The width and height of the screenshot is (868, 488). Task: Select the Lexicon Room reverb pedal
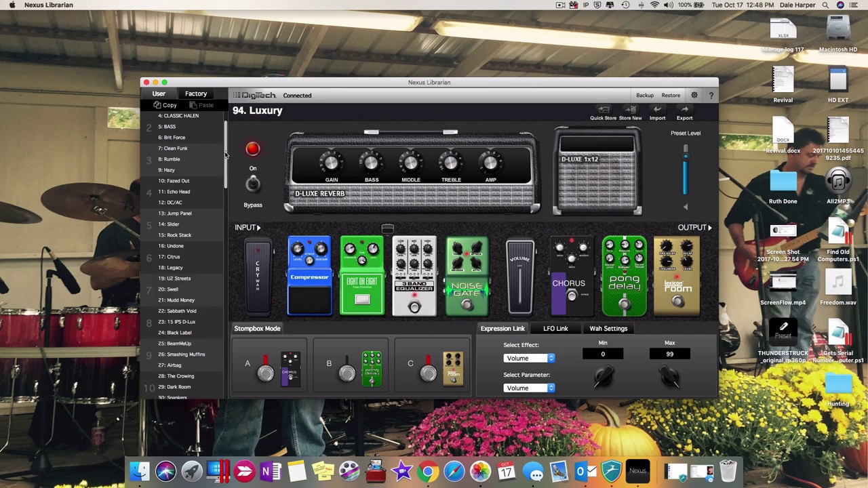click(677, 277)
